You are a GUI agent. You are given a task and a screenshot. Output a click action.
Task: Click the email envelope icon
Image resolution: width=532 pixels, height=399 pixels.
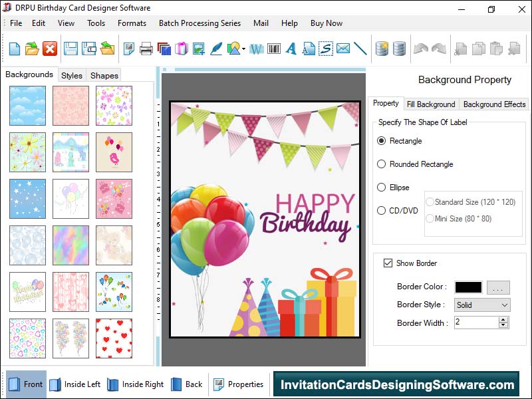coord(343,49)
